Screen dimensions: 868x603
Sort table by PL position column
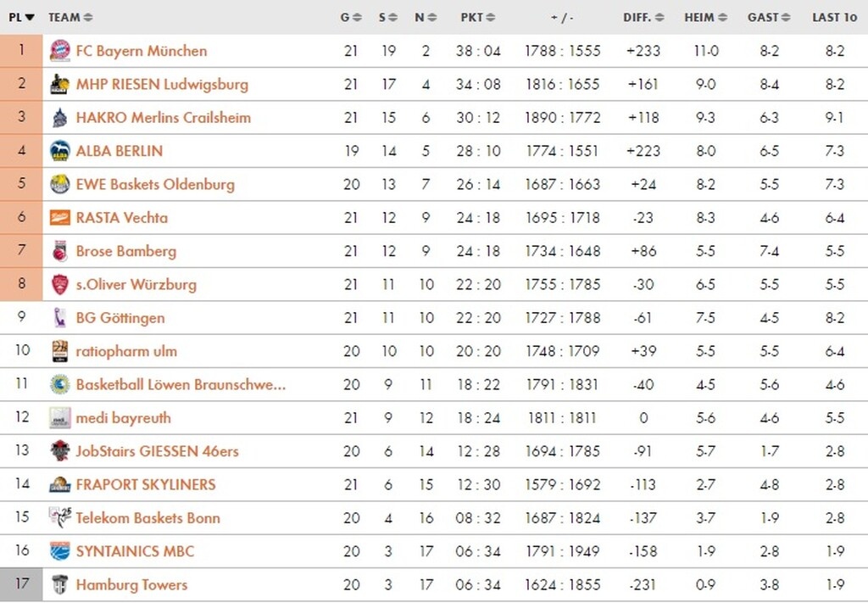pos(21,17)
